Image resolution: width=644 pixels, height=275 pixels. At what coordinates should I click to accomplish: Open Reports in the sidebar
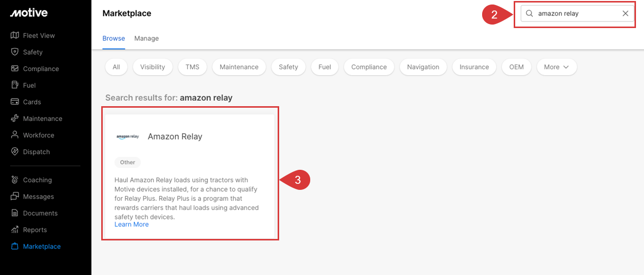pos(35,230)
